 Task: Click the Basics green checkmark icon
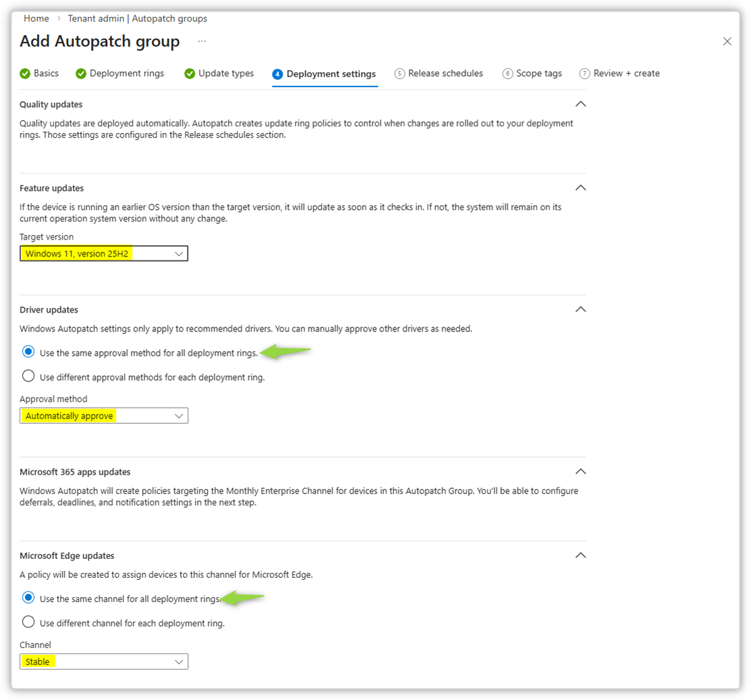[25, 74]
